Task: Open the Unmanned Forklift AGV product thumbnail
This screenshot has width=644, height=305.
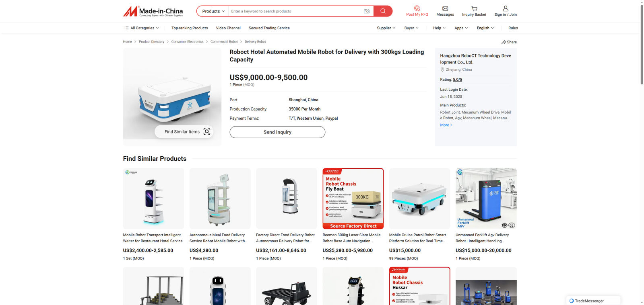Action: (486, 199)
